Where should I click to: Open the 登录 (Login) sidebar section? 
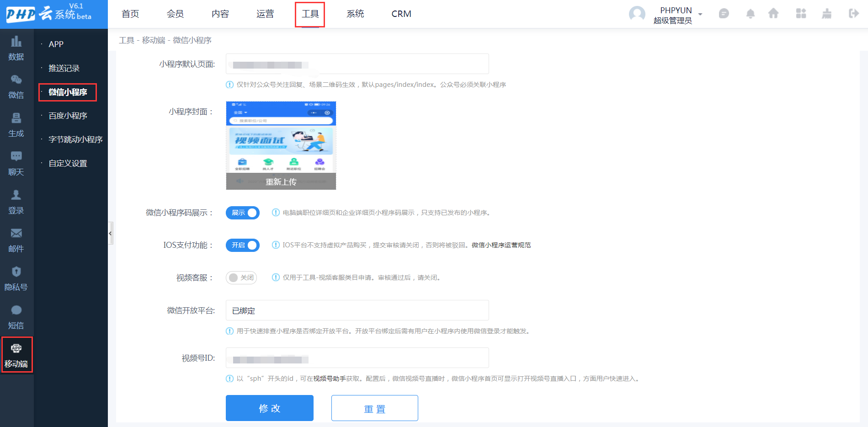pos(16,202)
